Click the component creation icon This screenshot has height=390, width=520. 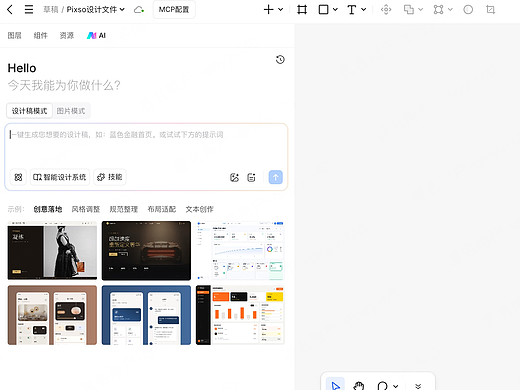click(x=386, y=9)
